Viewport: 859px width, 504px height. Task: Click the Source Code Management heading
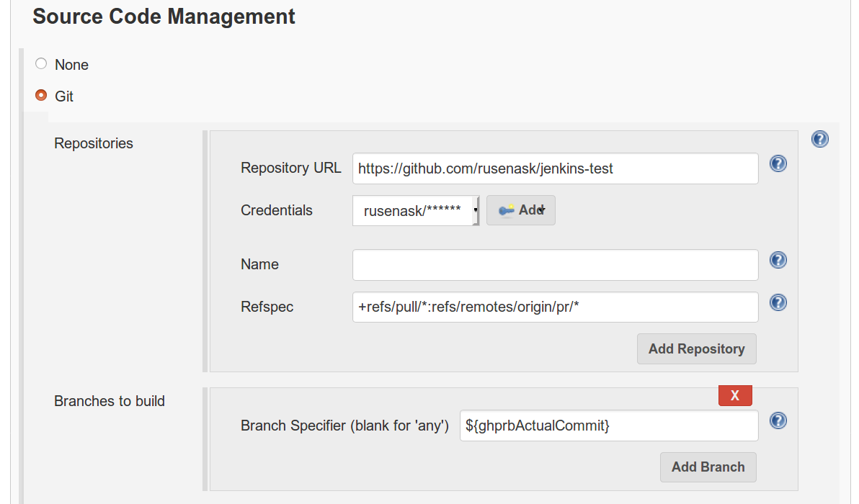163,16
